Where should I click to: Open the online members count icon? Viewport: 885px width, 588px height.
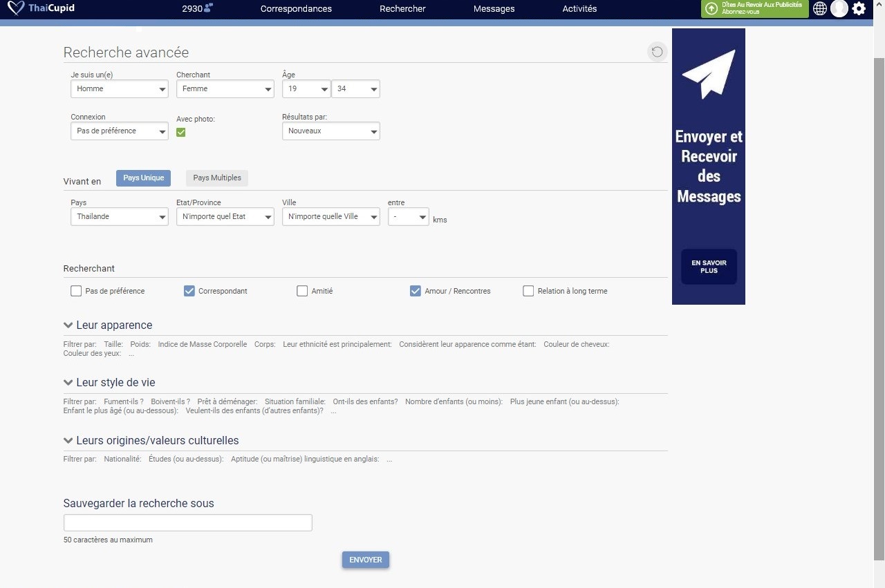209,9
